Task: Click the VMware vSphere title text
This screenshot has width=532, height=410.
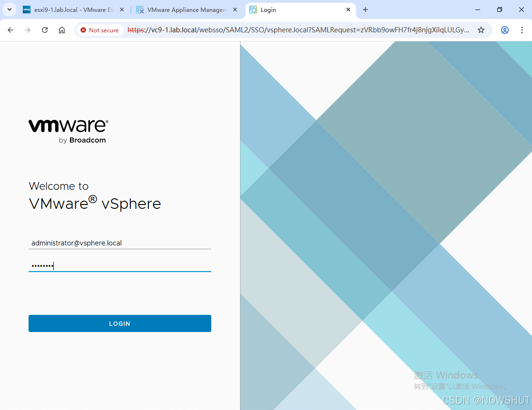Action: (95, 203)
